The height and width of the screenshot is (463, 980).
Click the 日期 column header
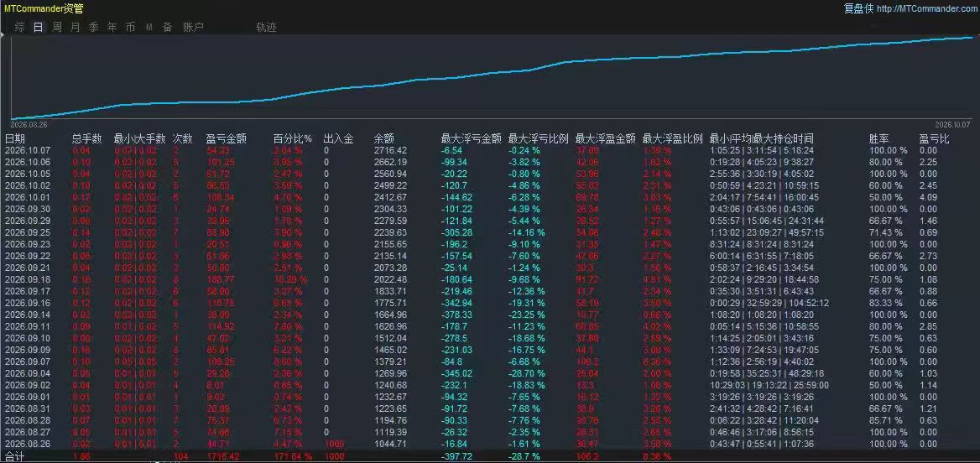coord(16,138)
